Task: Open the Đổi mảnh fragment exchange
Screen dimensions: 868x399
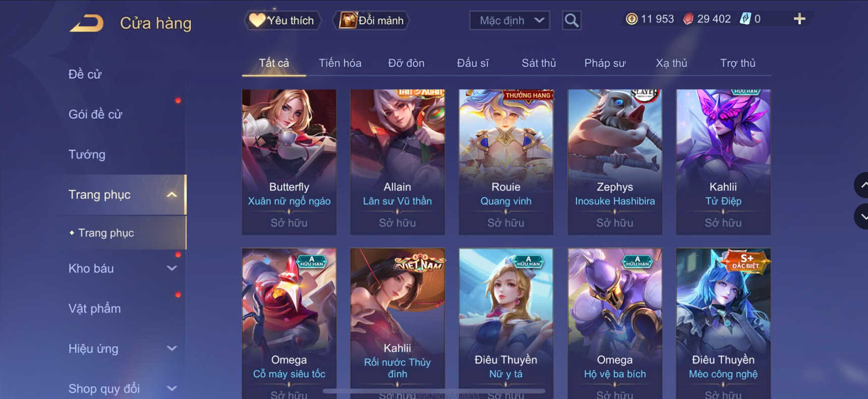Action: tap(371, 21)
